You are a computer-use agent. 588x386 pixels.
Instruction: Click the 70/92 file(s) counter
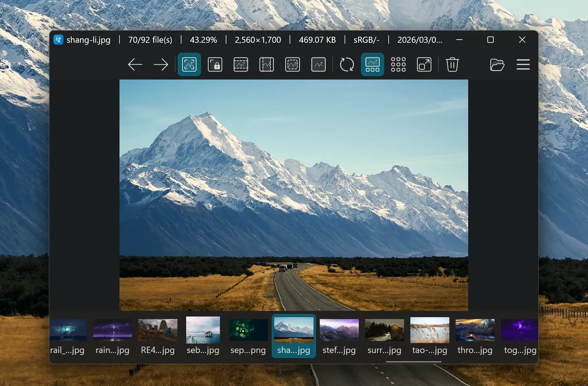150,40
